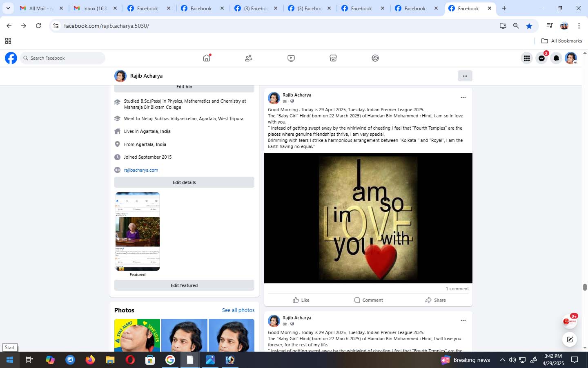Like the 'I am so in love' post
This screenshot has height=368, width=588.
pyautogui.click(x=301, y=300)
